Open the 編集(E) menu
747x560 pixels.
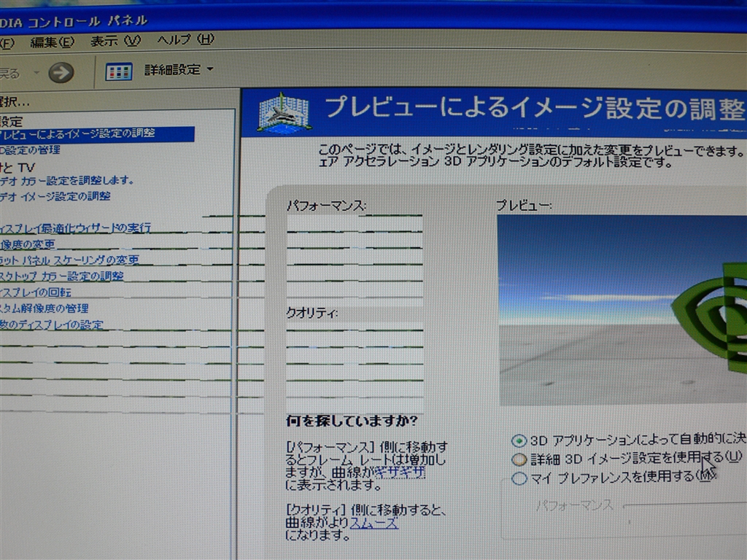click(x=52, y=42)
